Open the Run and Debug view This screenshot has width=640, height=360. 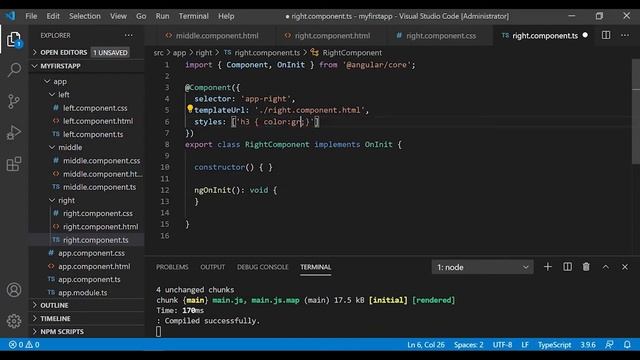(14, 133)
